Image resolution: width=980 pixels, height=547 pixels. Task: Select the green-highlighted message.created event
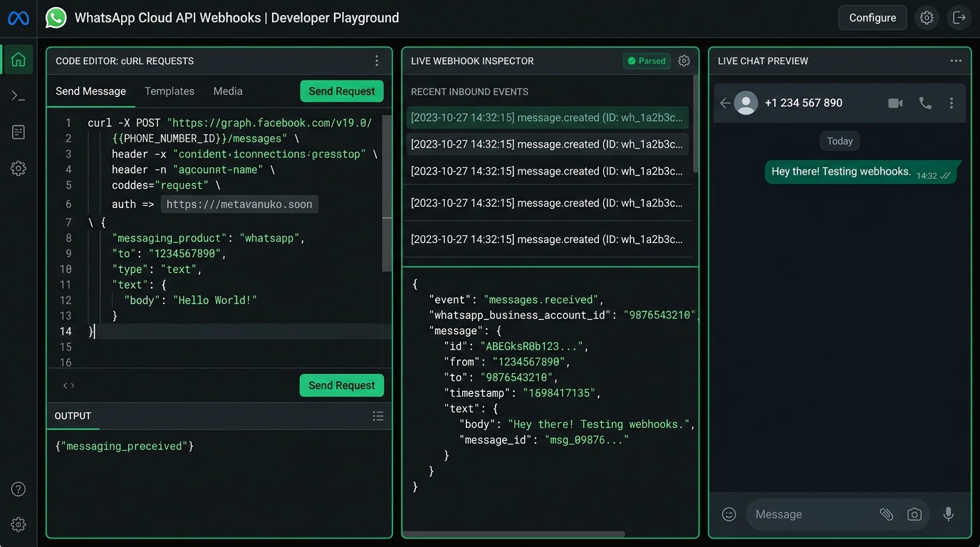[x=547, y=118]
